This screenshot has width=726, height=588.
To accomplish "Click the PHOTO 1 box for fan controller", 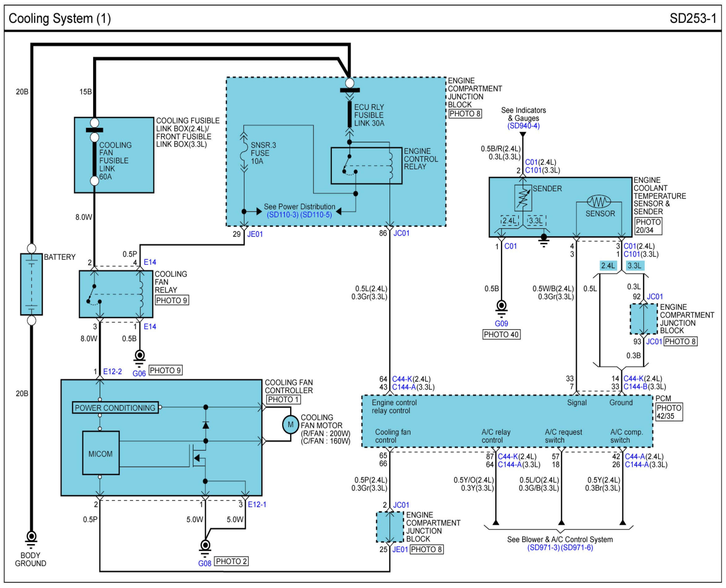I will click(283, 399).
